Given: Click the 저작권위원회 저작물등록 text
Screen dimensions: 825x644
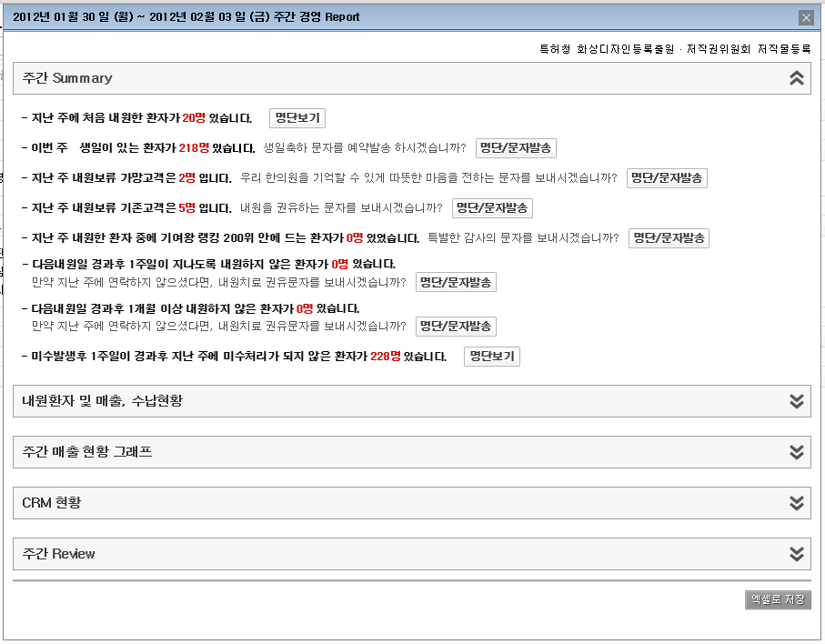Looking at the screenshot, I should [x=749, y=49].
